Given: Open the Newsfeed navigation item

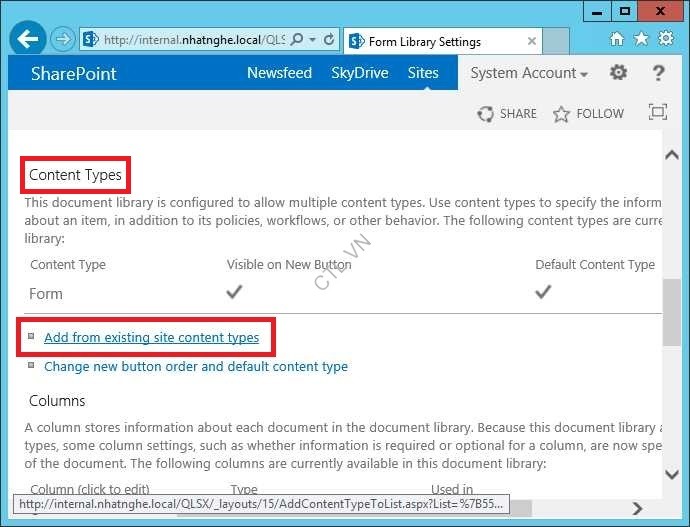Looking at the screenshot, I should click(279, 73).
